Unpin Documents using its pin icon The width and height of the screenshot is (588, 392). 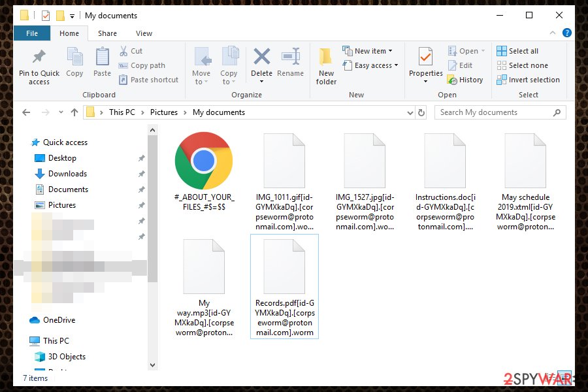pyautogui.click(x=141, y=189)
